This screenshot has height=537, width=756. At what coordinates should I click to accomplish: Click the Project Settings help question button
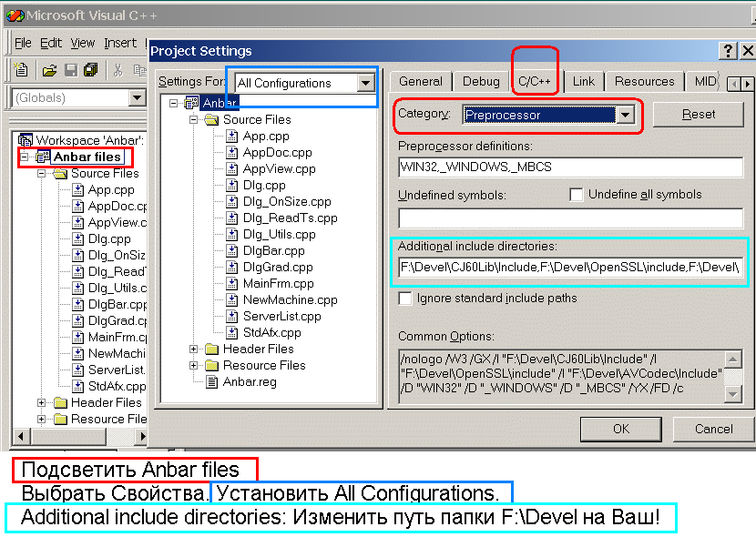(x=728, y=51)
